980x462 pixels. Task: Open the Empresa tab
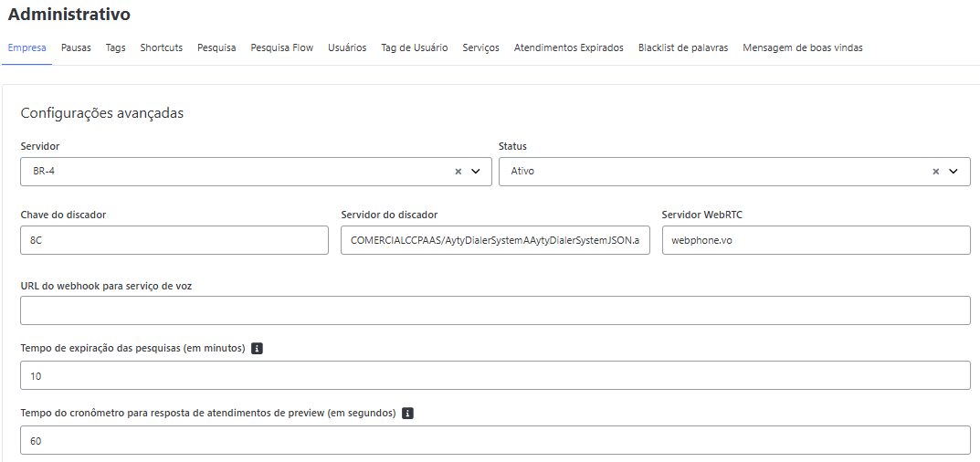[x=26, y=47]
